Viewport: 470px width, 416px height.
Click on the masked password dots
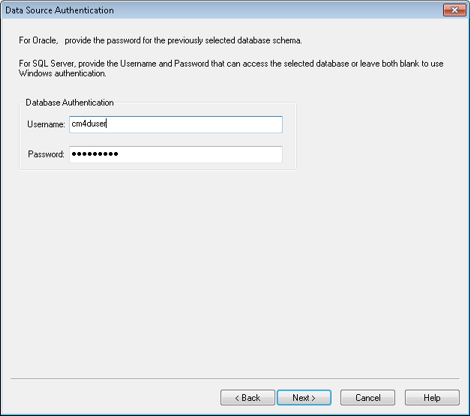pos(95,154)
